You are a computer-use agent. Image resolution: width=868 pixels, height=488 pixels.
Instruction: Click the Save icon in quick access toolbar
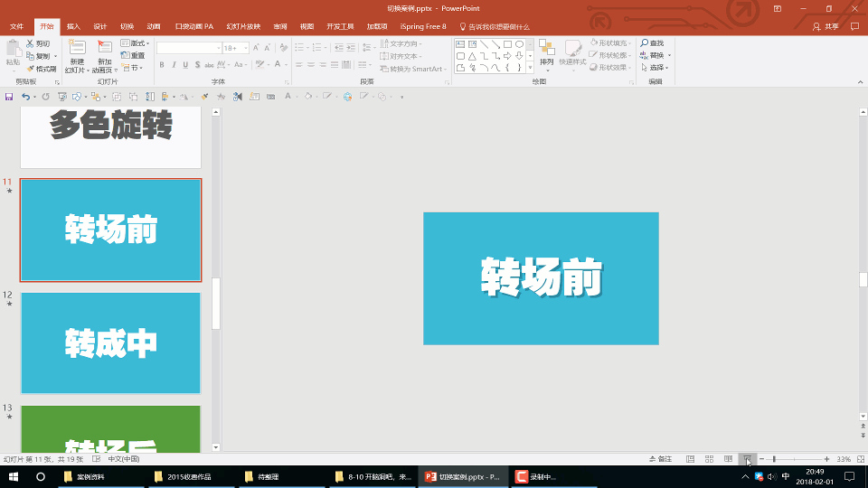click(x=9, y=96)
